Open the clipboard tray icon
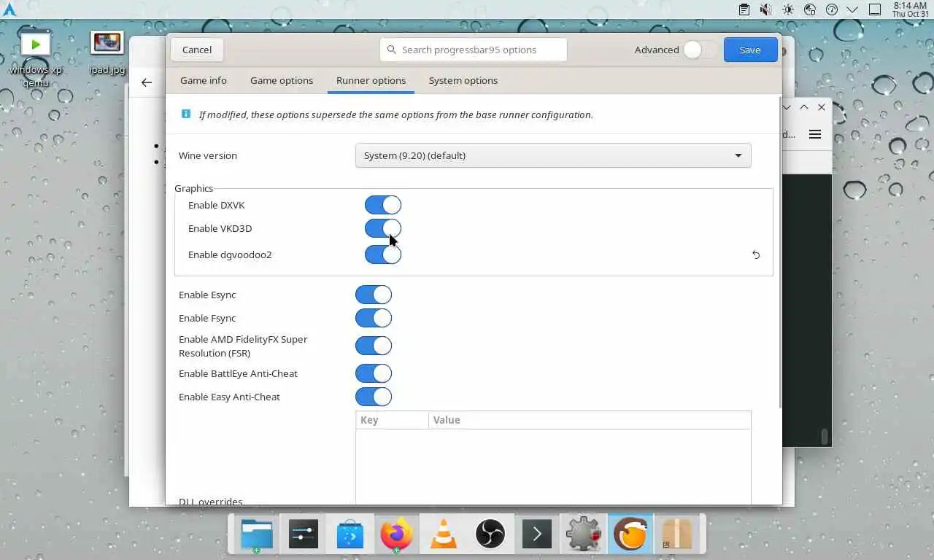The width and height of the screenshot is (934, 560). click(x=744, y=9)
